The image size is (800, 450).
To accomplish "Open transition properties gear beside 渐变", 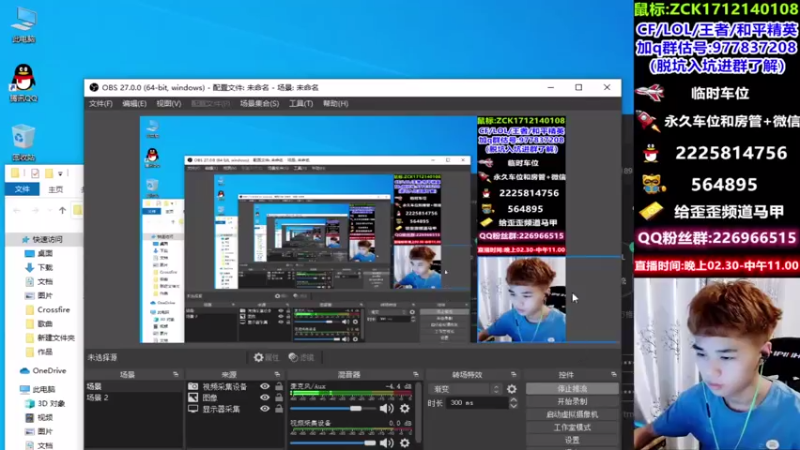I will (x=512, y=389).
